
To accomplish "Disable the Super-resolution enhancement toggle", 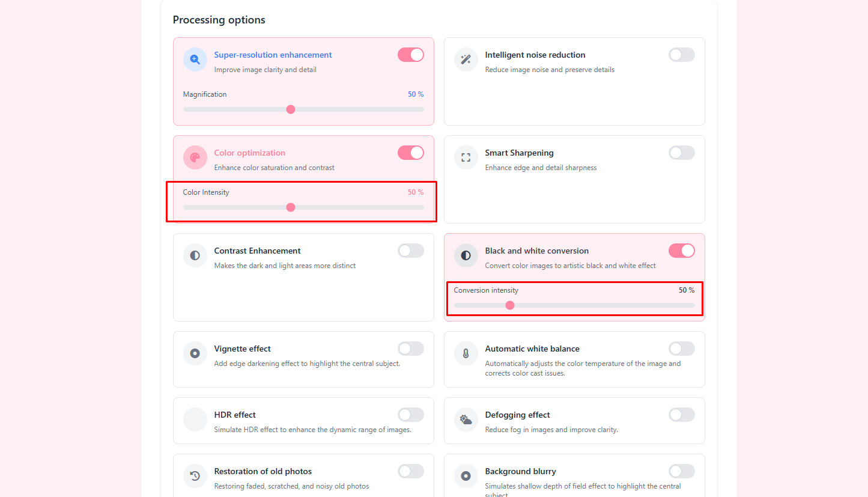I will coord(411,55).
